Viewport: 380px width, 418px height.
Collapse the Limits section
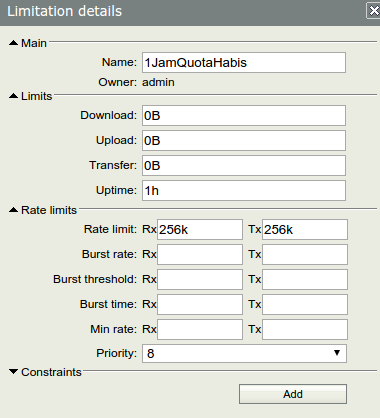(13, 96)
